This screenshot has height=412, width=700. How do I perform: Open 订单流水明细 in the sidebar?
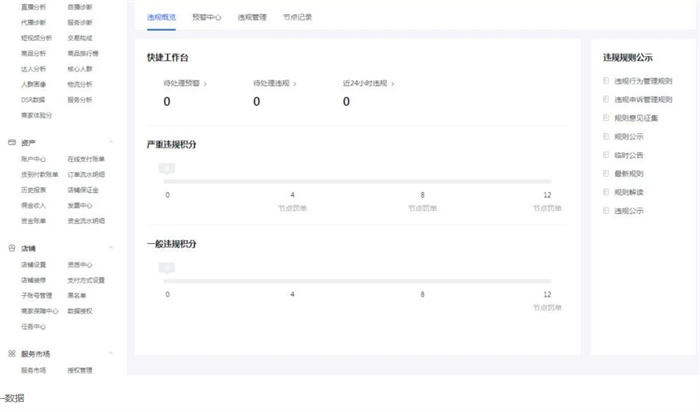pos(86,174)
